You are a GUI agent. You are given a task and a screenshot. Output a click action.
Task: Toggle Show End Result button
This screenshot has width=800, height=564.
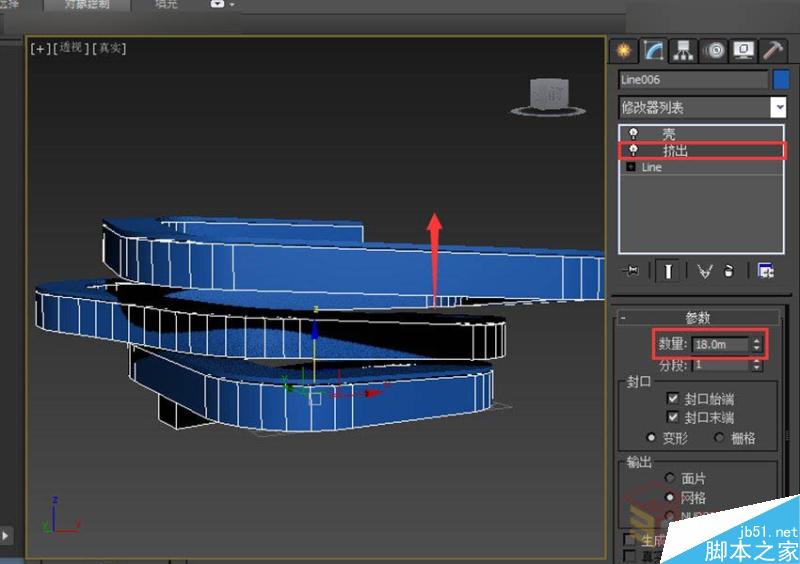665,271
